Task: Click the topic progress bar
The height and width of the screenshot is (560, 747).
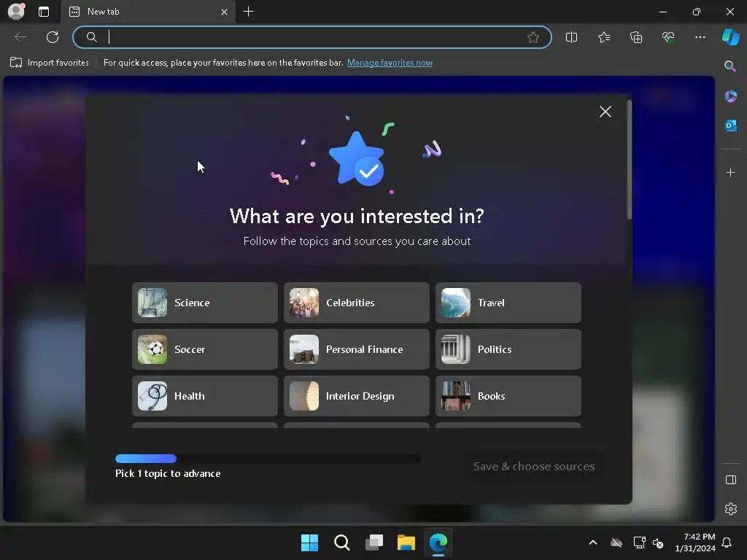Action: click(x=268, y=459)
